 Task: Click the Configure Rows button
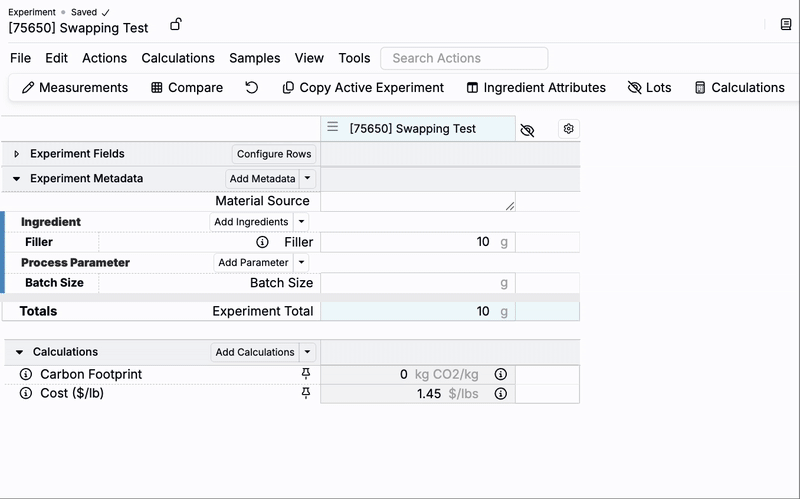coord(274,154)
